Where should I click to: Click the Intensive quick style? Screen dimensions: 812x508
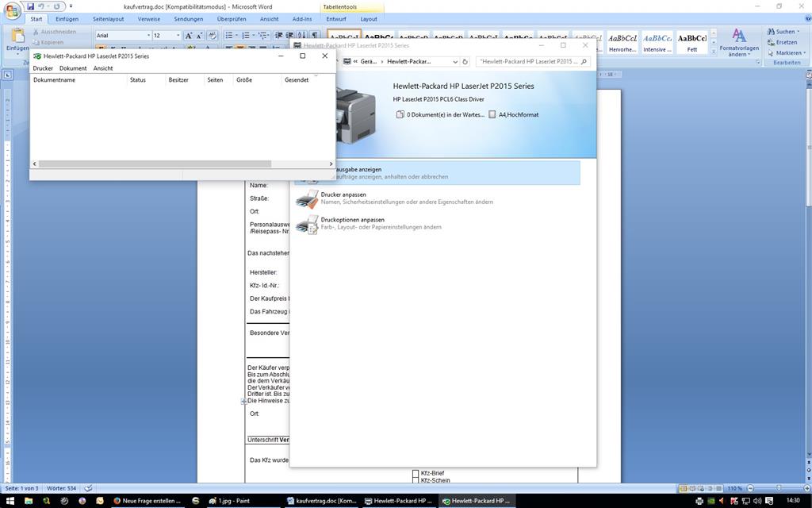[657, 42]
